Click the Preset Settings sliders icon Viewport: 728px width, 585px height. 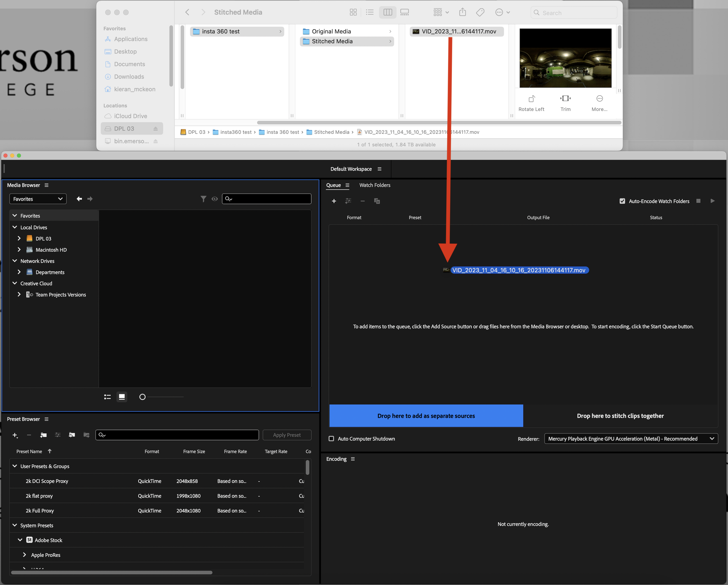pyautogui.click(x=58, y=435)
